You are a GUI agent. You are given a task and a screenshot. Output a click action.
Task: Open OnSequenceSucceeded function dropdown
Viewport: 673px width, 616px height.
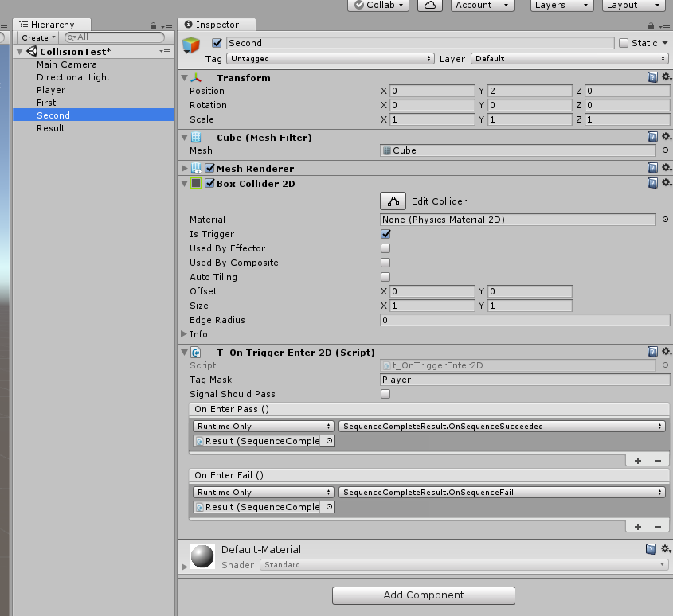(503, 426)
